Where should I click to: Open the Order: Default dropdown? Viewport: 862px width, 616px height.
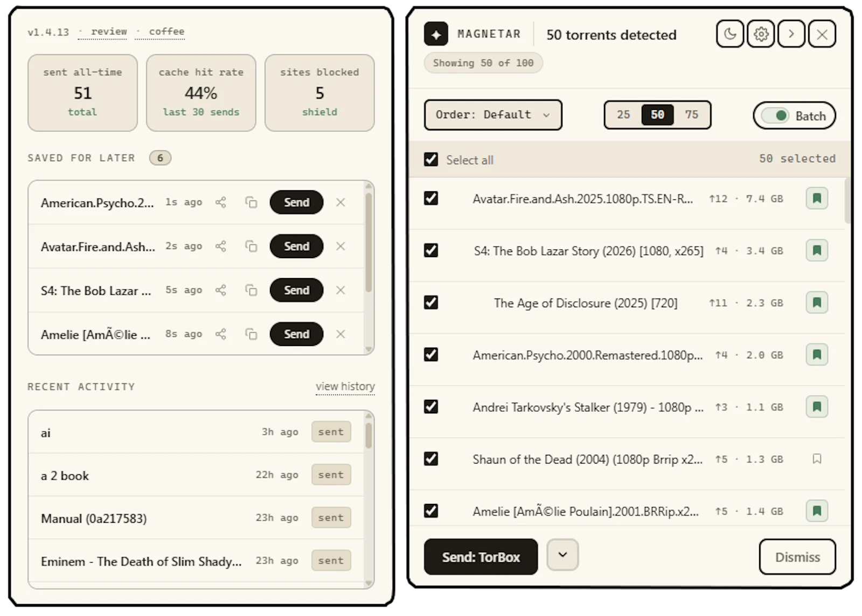click(x=493, y=115)
